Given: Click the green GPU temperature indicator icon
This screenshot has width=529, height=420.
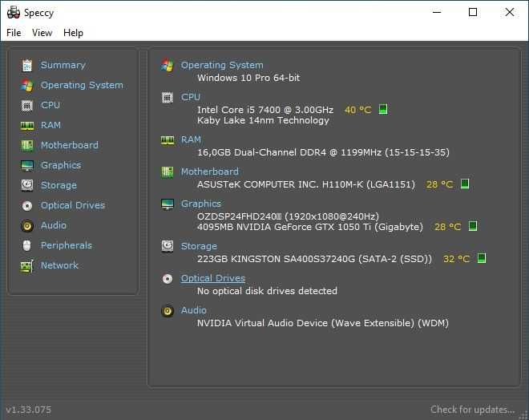Looking at the screenshot, I should tap(473, 226).
